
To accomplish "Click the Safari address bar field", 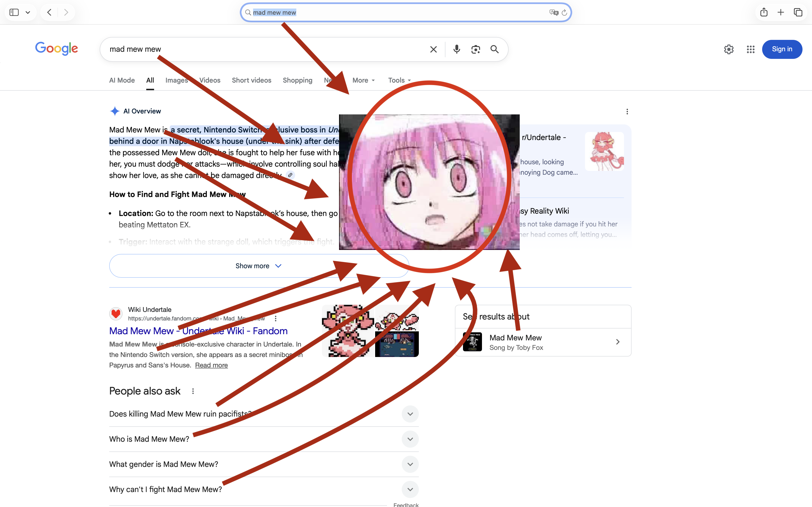I will point(406,12).
